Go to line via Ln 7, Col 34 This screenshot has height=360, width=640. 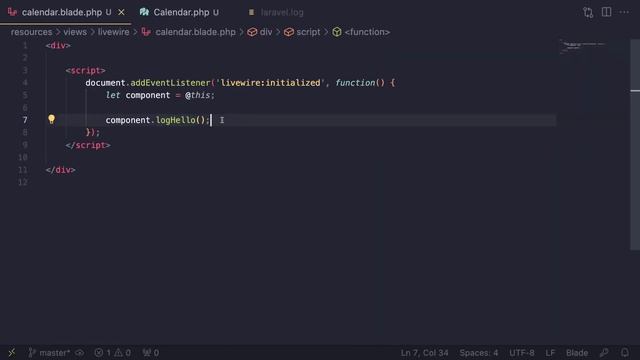click(x=424, y=353)
